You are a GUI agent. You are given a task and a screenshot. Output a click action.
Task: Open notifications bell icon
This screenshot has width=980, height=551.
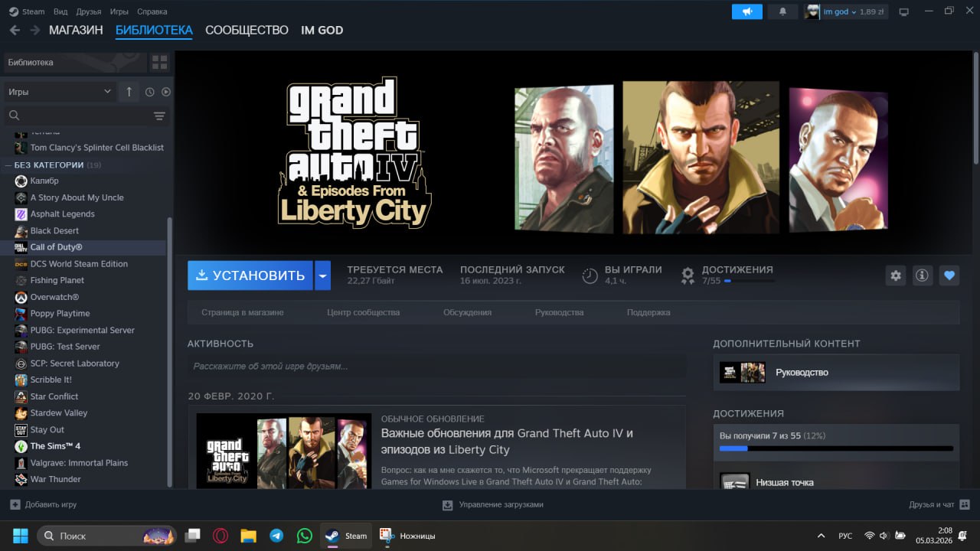coord(782,11)
